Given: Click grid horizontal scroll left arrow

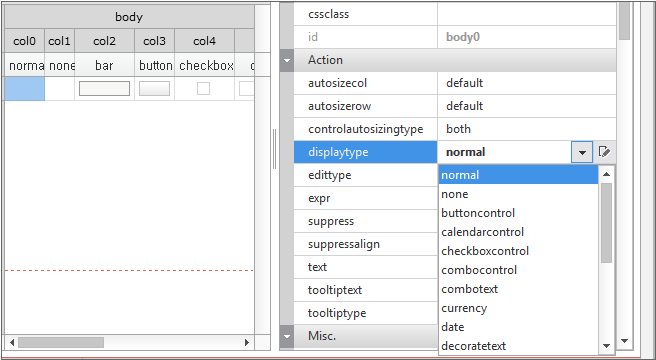Looking at the screenshot, I should click(x=12, y=343).
